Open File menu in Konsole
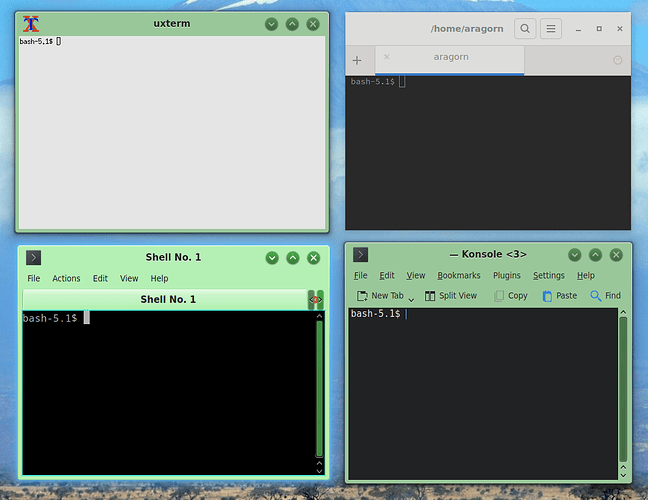Viewport: 648px width, 500px height. [360, 276]
